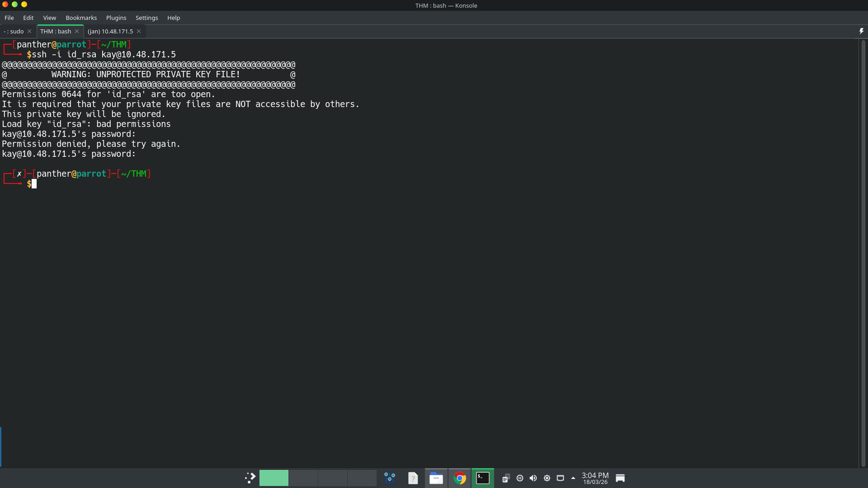Click the unknown file question-mark icon
Image resolution: width=868 pixels, height=488 pixels.
tap(413, 478)
